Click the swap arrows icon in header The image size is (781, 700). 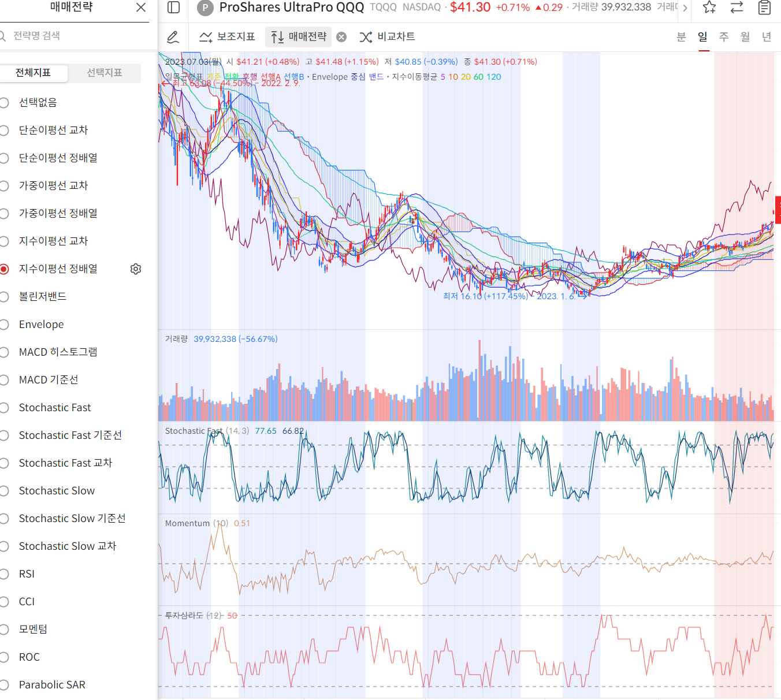point(737,8)
